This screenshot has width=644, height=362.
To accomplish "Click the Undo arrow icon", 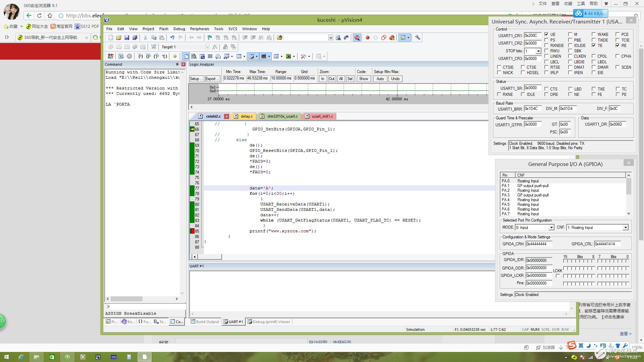I will [172, 38].
